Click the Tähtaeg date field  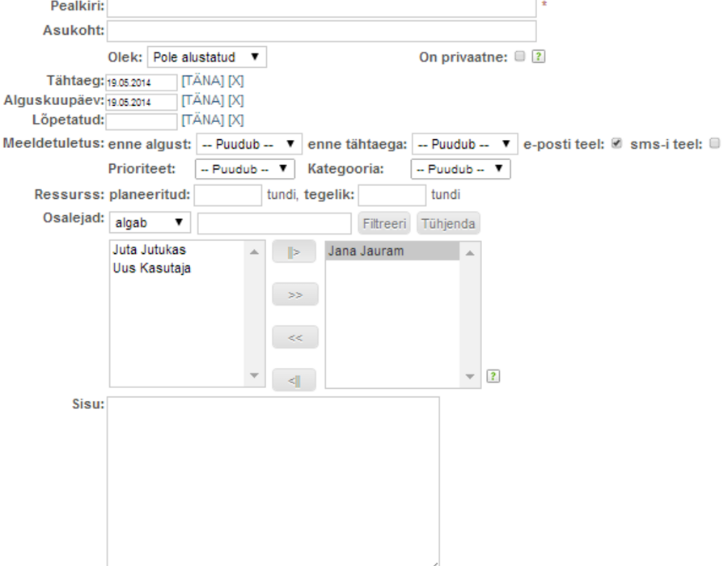pyautogui.click(x=141, y=82)
